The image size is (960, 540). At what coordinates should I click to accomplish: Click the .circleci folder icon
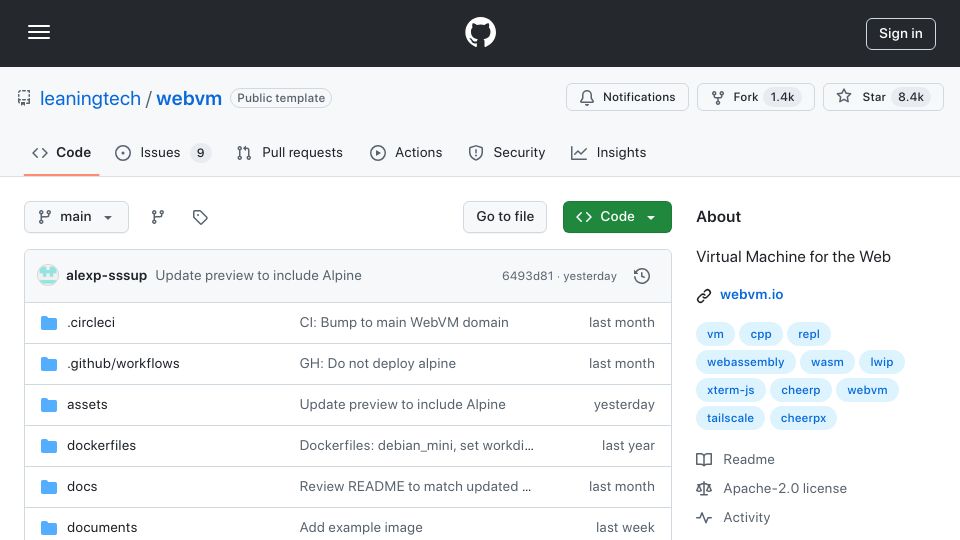tap(49, 323)
